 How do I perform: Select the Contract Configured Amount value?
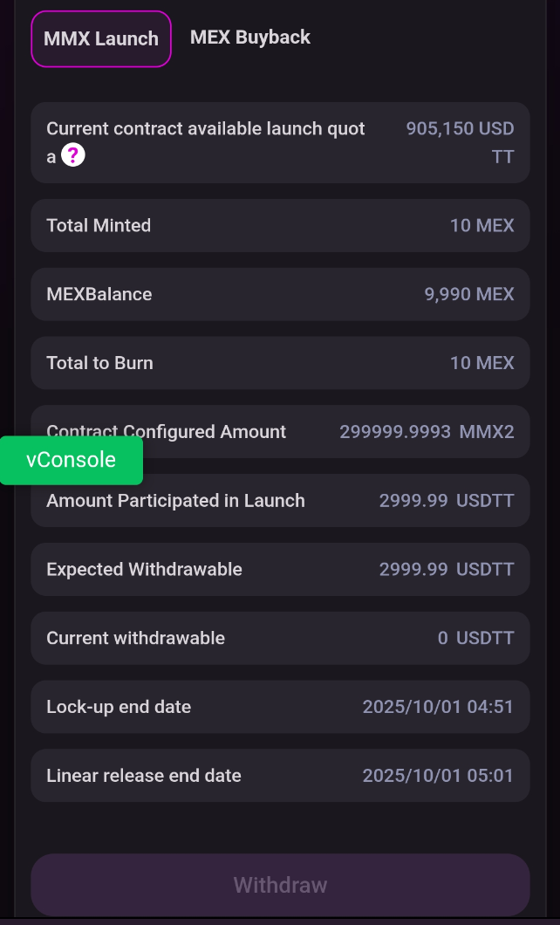coord(427,432)
